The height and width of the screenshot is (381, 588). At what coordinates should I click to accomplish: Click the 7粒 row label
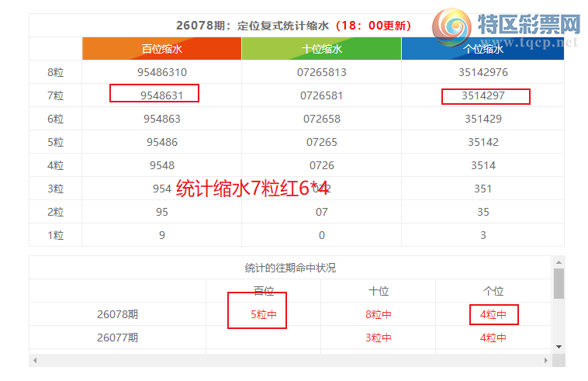(x=56, y=95)
